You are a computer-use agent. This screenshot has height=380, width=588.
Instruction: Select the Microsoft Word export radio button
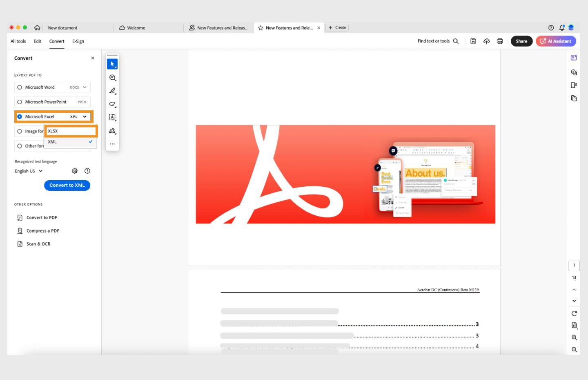(20, 87)
